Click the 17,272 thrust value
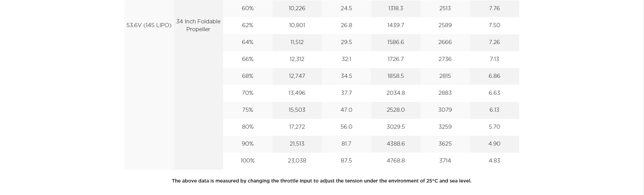Screen dimensions: 644x195 [x=297, y=127]
